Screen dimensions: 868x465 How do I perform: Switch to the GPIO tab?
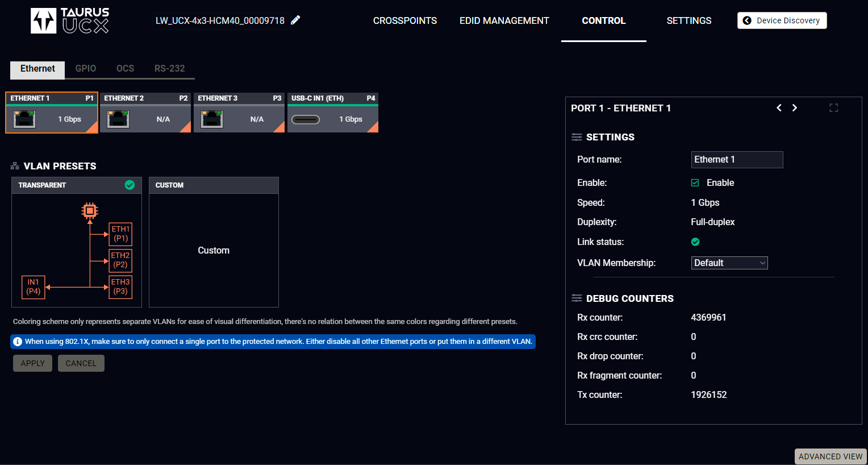click(86, 69)
